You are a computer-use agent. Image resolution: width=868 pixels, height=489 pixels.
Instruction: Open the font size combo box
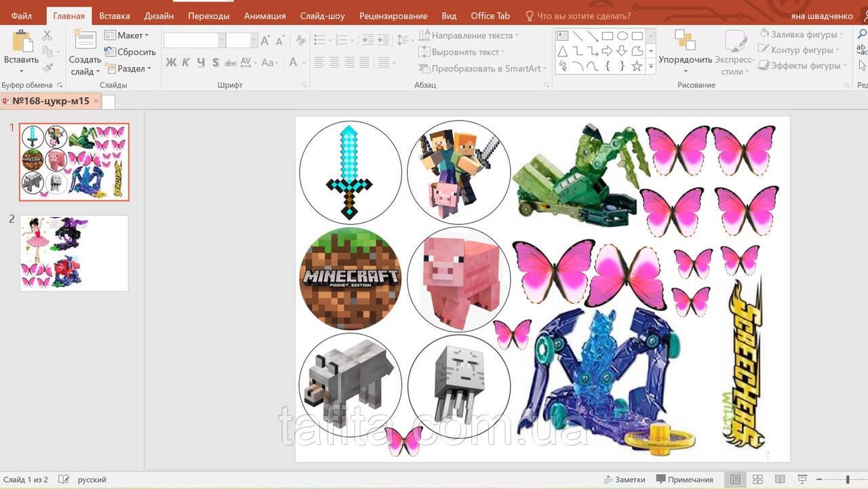(241, 41)
